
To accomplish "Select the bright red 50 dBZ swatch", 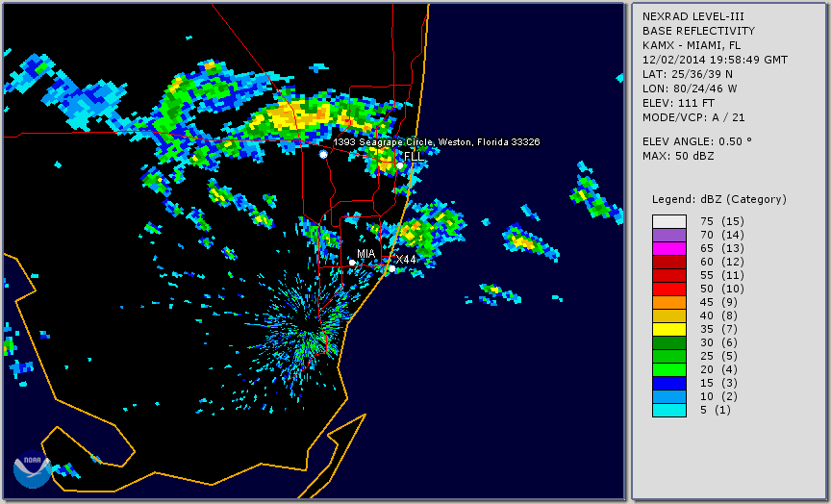I will click(x=668, y=289).
